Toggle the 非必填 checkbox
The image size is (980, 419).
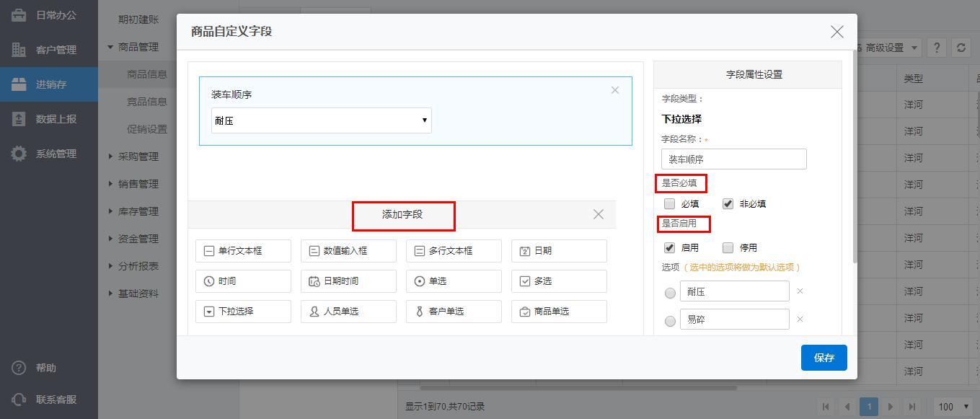(728, 204)
